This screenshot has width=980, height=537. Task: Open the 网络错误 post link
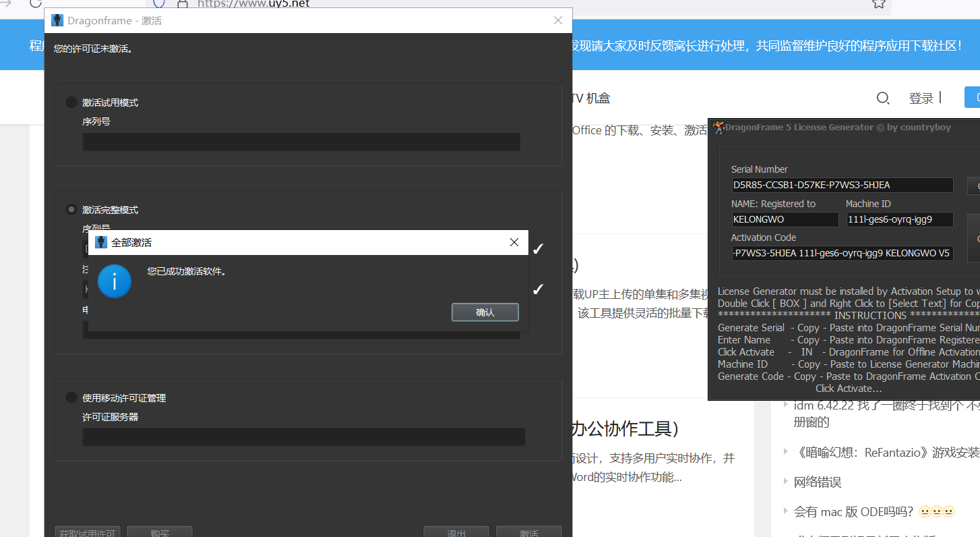pyautogui.click(x=818, y=482)
